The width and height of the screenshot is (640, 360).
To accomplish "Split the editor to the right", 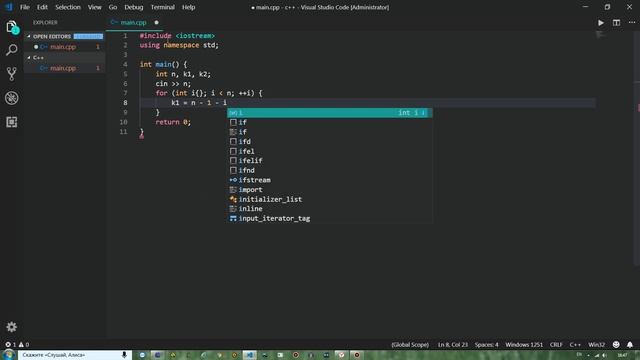I will (616, 23).
